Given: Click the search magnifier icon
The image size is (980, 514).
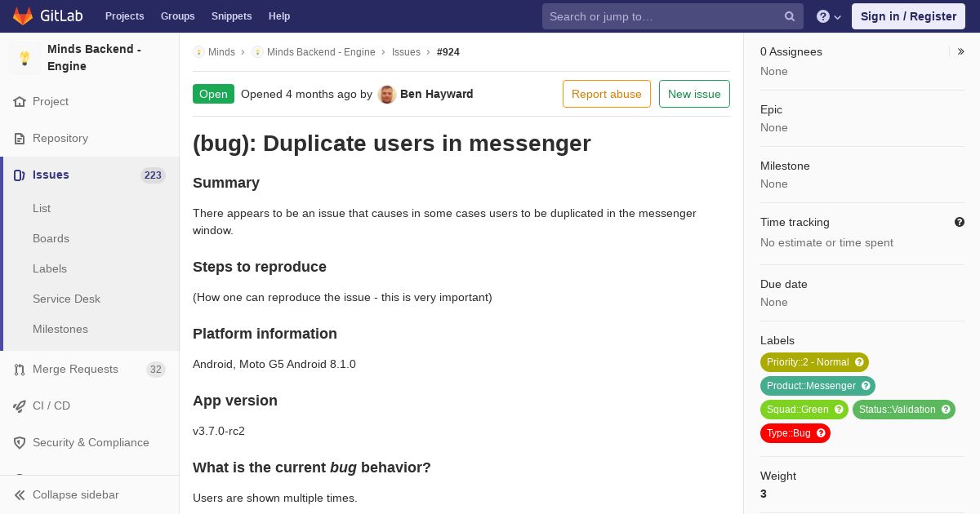Looking at the screenshot, I should (790, 16).
